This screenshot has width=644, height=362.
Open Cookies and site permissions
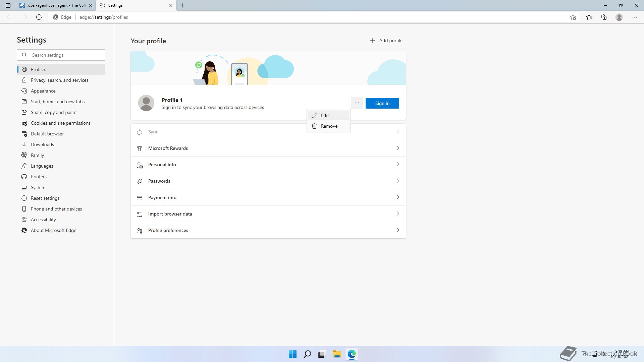(x=61, y=123)
